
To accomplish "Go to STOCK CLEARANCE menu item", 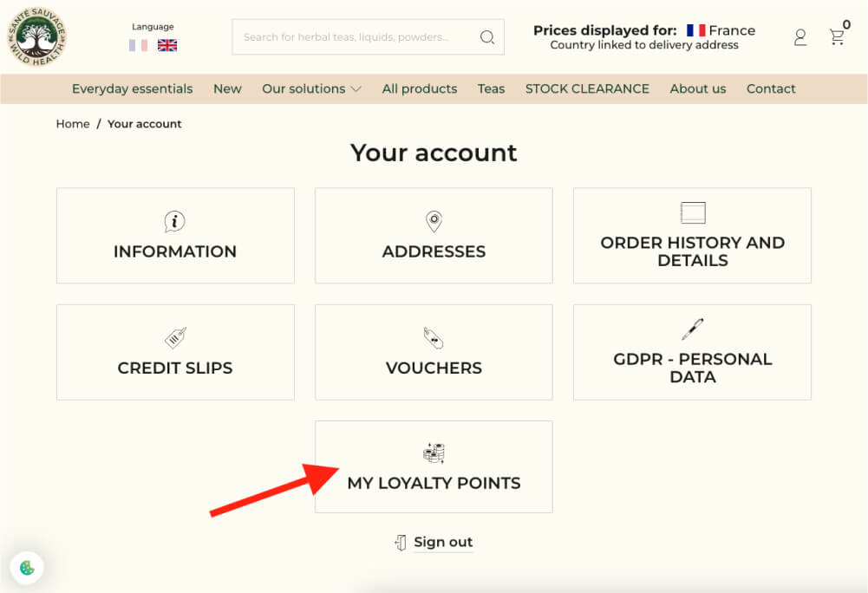I will click(x=587, y=88).
